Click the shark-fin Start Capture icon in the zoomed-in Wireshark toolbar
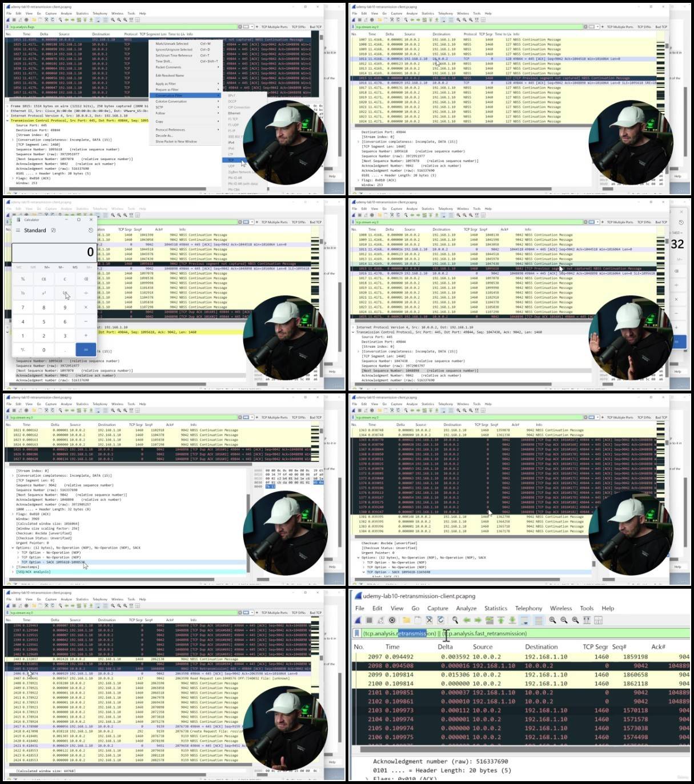694x784 pixels. tap(358, 620)
